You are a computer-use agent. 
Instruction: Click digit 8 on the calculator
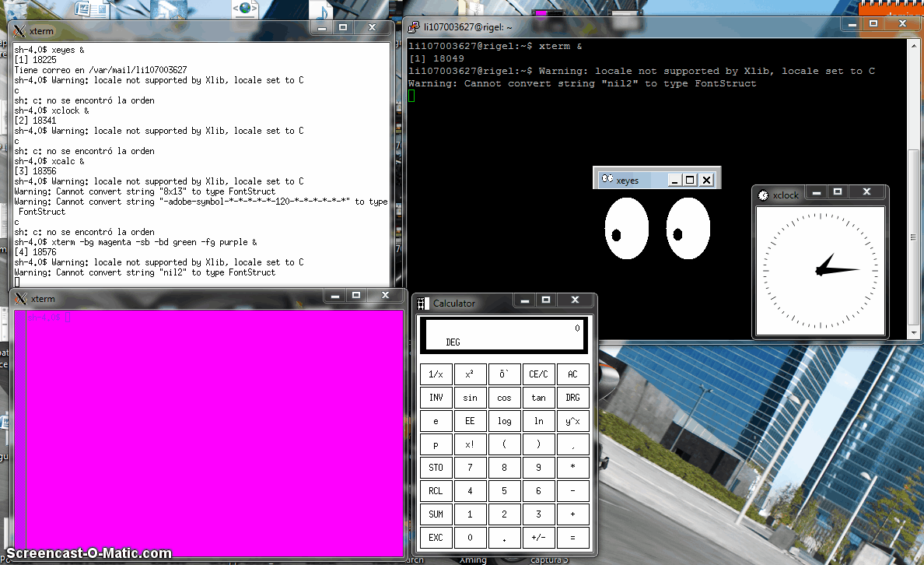(504, 468)
